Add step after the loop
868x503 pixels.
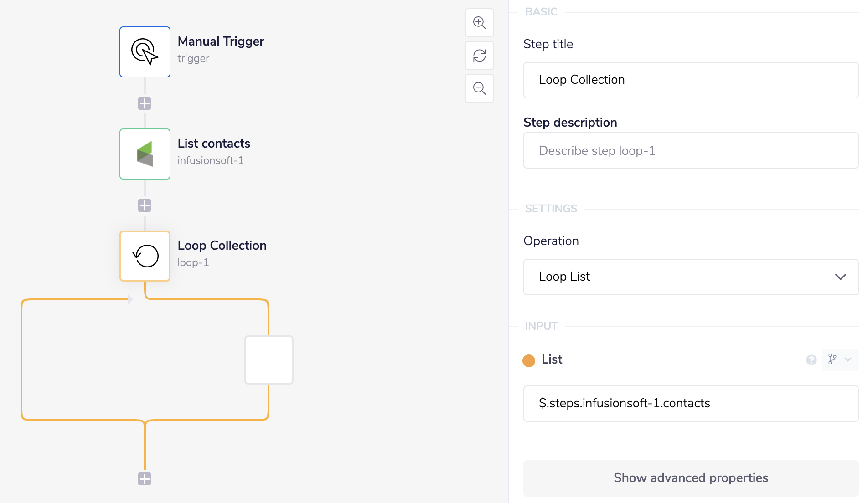click(x=145, y=479)
